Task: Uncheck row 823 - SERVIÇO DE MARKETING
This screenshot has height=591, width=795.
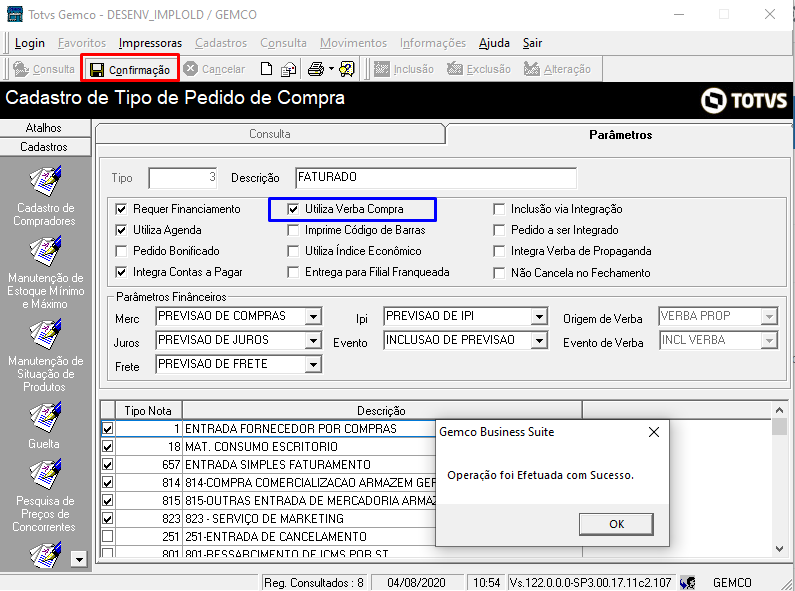Action: (107, 519)
